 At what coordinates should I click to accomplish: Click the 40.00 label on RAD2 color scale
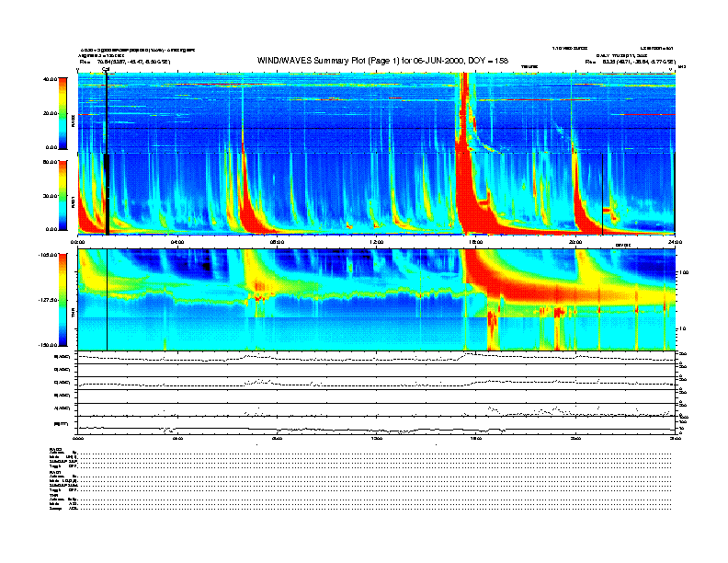click(51, 79)
